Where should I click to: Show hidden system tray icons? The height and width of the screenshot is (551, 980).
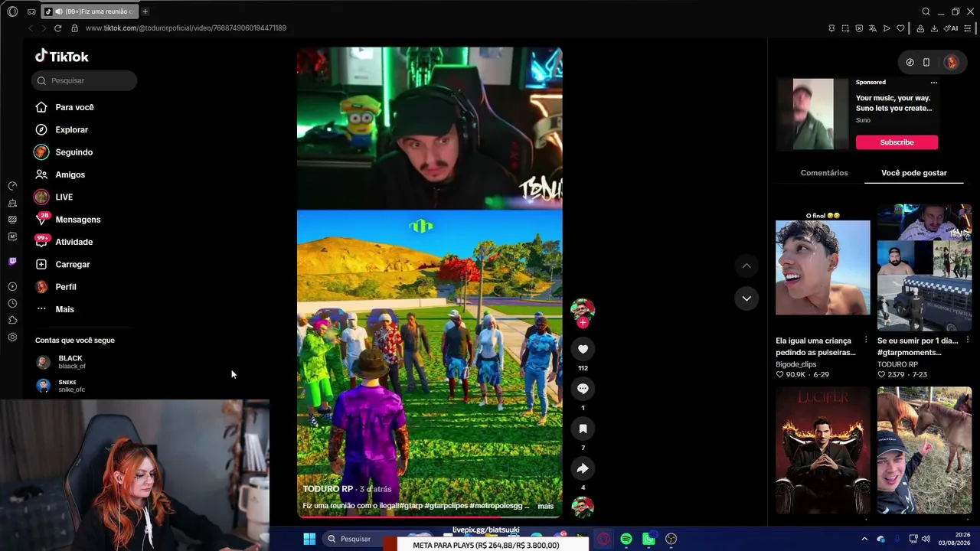(x=864, y=540)
